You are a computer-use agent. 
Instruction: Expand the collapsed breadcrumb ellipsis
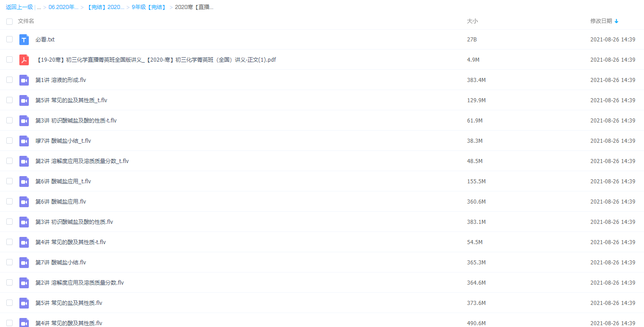pyautogui.click(x=39, y=7)
